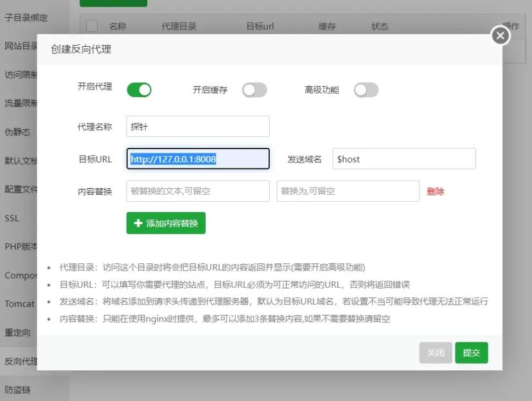Click the 发送域名 input field
Viewport: 532px width, 401px height.
[404, 159]
